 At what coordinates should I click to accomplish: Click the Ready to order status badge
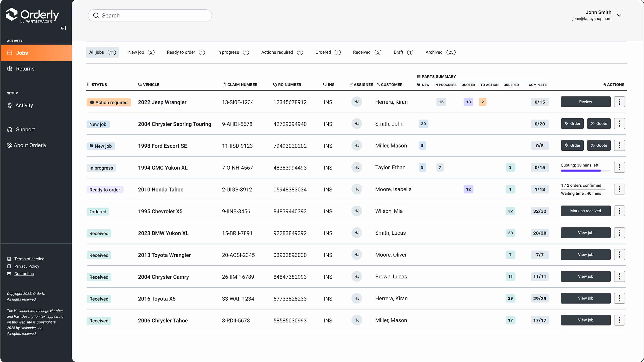coord(105,189)
